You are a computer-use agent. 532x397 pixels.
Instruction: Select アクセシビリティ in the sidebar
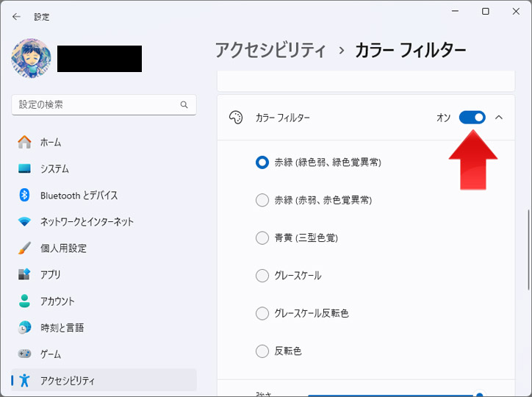pos(104,380)
